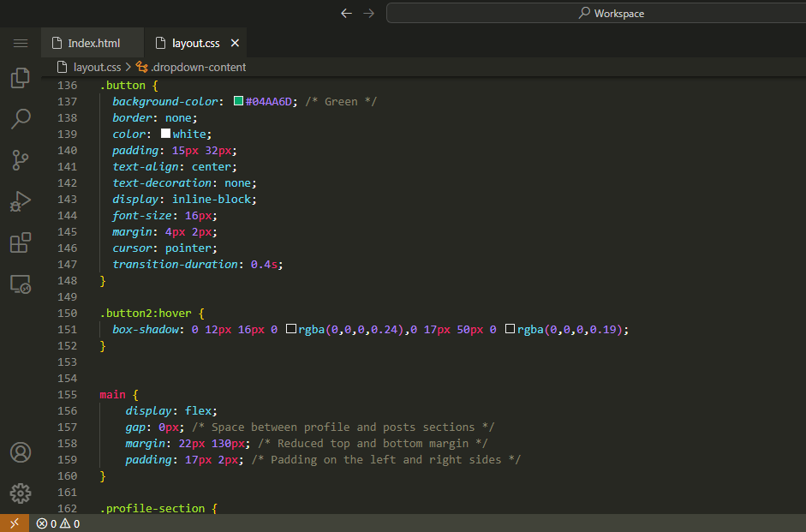The width and height of the screenshot is (806, 532).
Task: Click the cursor: pointer line
Action: pyautogui.click(x=165, y=248)
